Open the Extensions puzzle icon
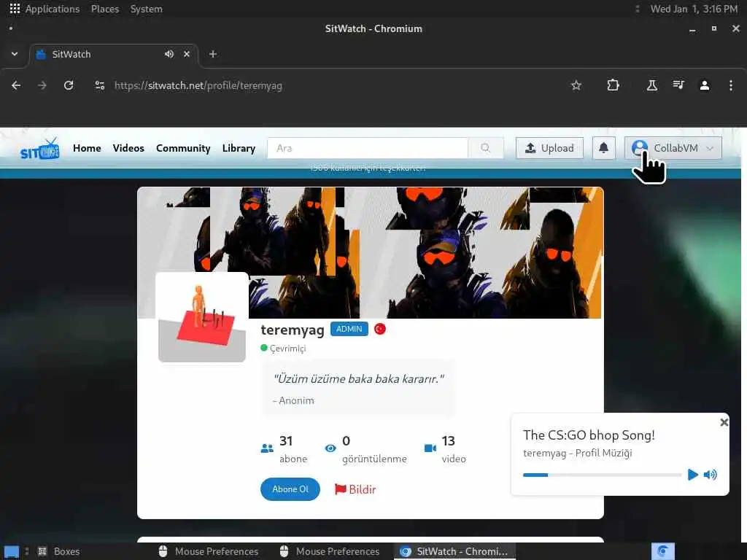Viewport: 747px width, 560px height. click(613, 86)
